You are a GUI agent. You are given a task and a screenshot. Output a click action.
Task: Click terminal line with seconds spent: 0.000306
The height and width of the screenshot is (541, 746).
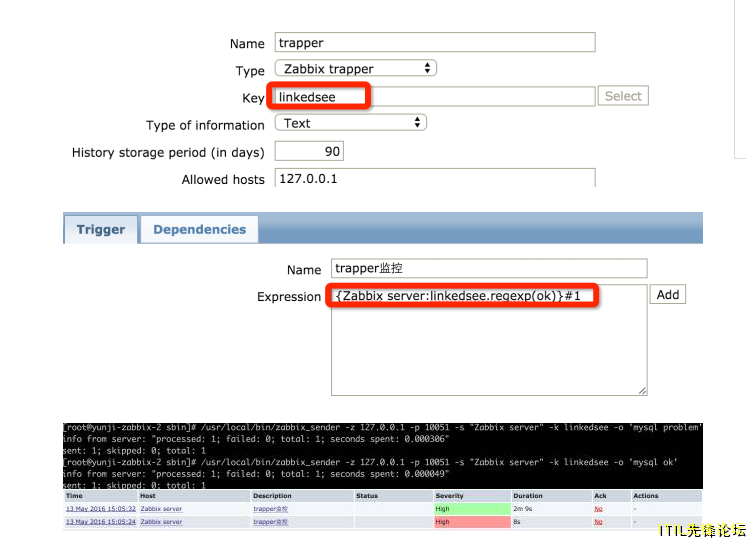tap(256, 439)
